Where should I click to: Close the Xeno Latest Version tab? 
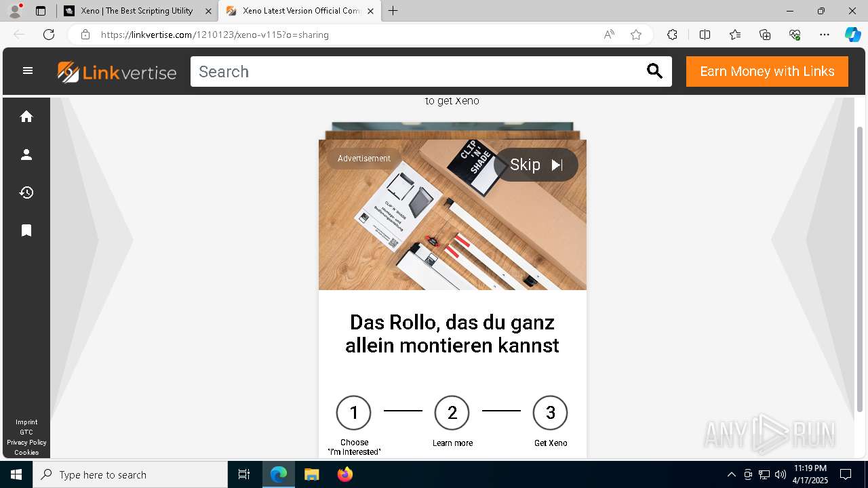(x=370, y=11)
